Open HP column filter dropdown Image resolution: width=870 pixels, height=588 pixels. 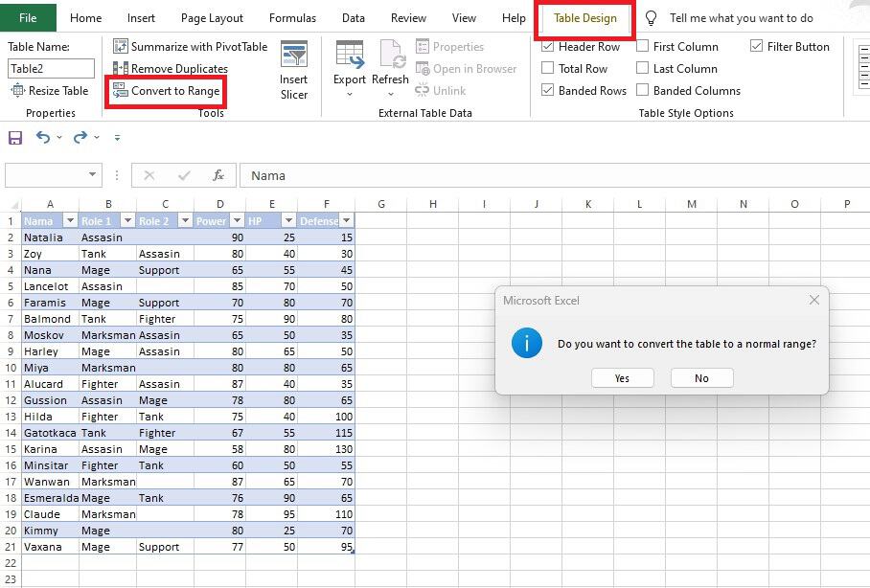[x=288, y=221]
